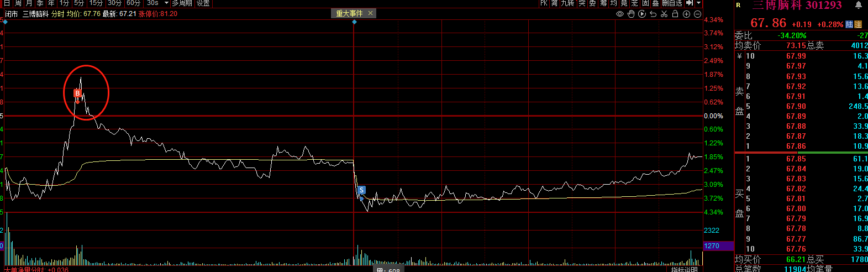Image resolution: width=868 pixels, height=272 pixels.
Task: Click the replay playback icon
Action: click(642, 14)
